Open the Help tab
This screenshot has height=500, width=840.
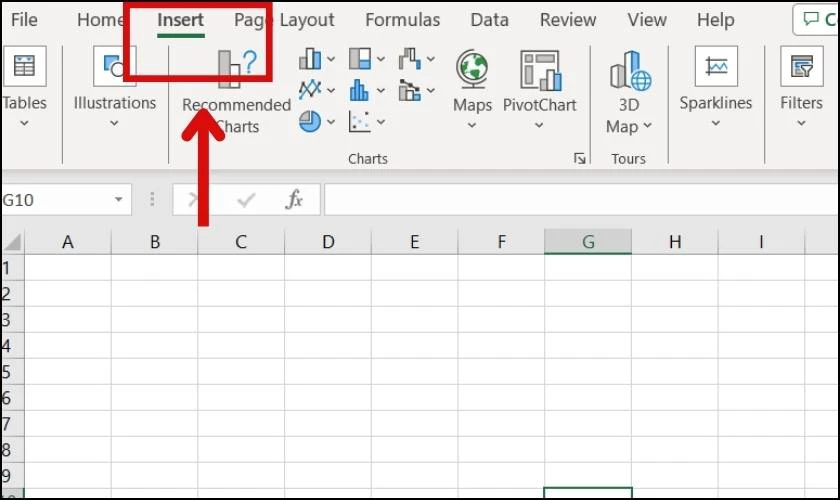[715, 20]
